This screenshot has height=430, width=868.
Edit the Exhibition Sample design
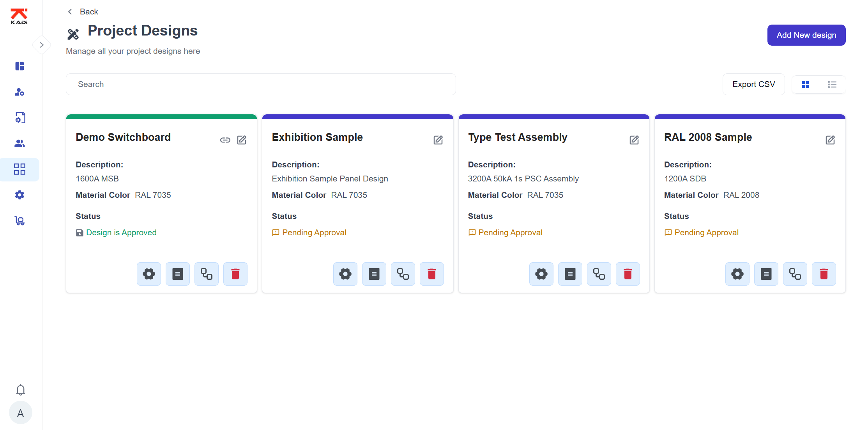438,140
